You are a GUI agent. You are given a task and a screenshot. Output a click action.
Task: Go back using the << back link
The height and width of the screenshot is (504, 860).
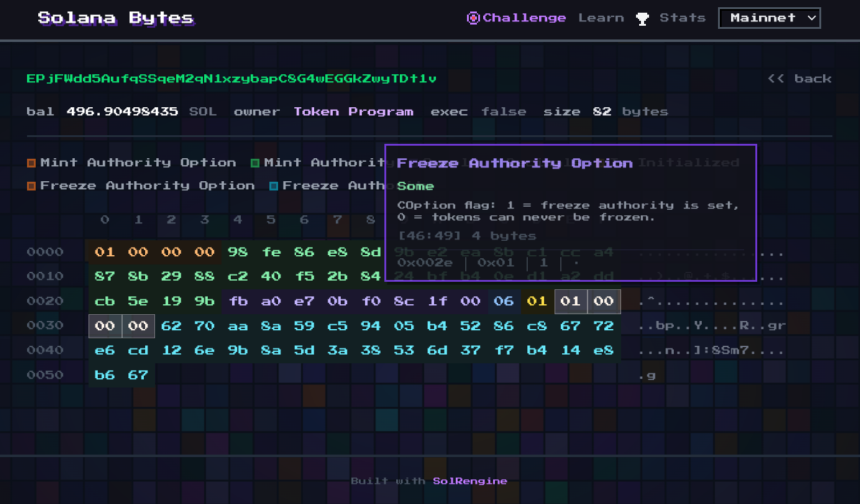(799, 78)
